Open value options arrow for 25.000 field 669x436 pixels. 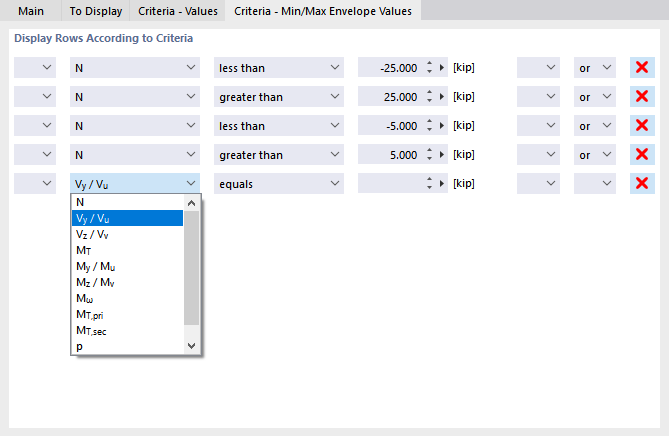(x=442, y=96)
